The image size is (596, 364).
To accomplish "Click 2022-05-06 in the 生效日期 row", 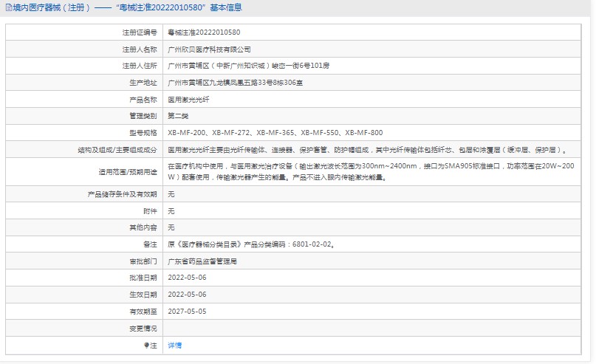I will 187,295.
